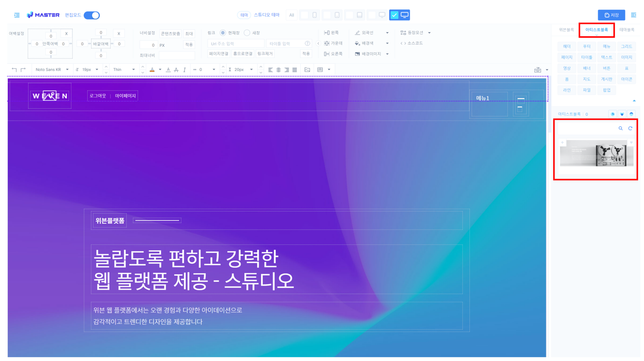Open the left sidebar list menu icon
The width and height of the screenshot is (644, 361).
(17, 15)
